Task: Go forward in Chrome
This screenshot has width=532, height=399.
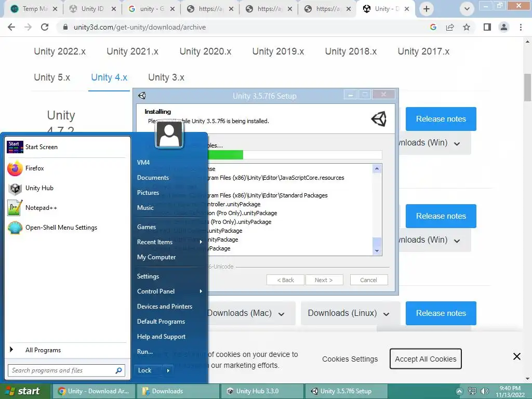Action: [x=28, y=27]
